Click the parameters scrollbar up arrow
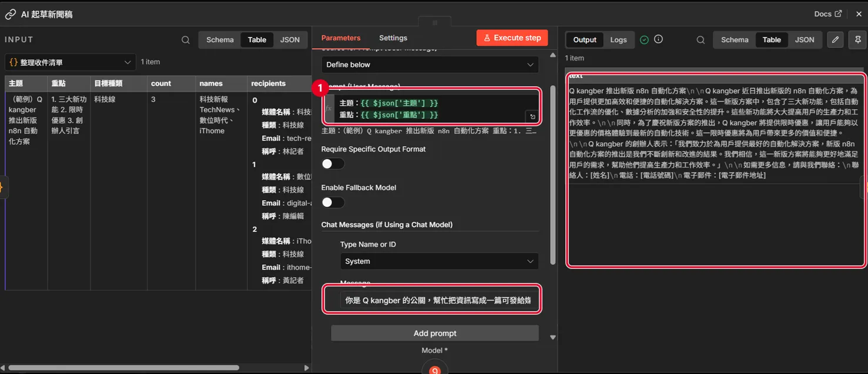The image size is (868, 374). click(x=552, y=55)
